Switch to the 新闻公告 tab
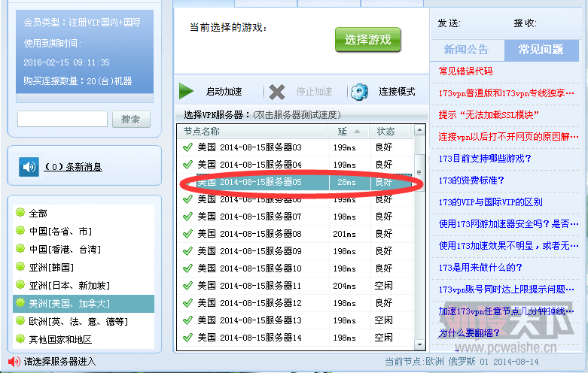The height and width of the screenshot is (373, 588). coord(467,50)
